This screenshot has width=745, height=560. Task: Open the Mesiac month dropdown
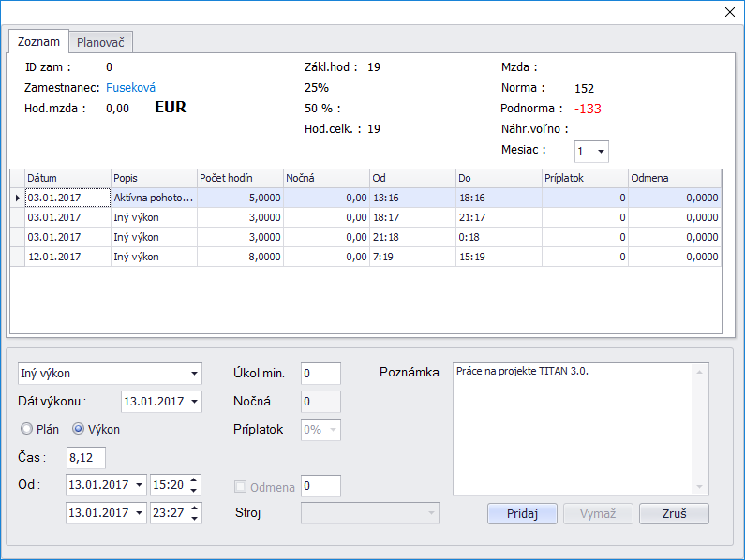(x=601, y=152)
